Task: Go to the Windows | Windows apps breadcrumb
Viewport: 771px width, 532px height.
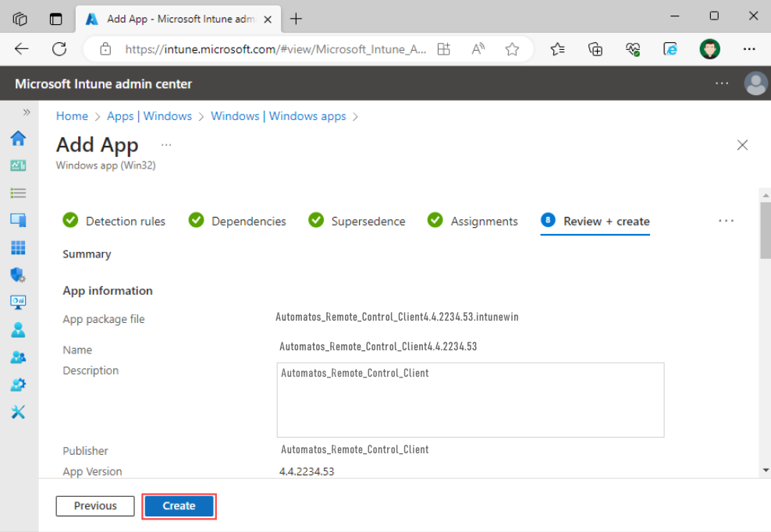Action: click(279, 116)
